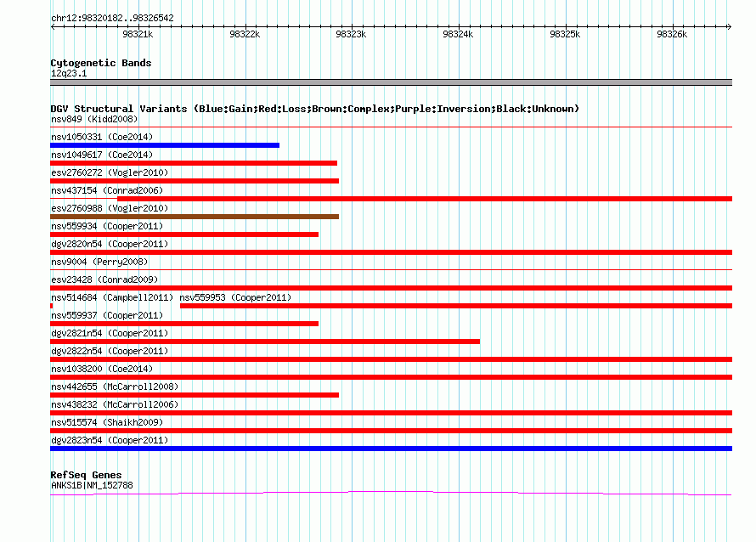
Task: Select the esv23428 red loss bar
Action: pos(391,288)
